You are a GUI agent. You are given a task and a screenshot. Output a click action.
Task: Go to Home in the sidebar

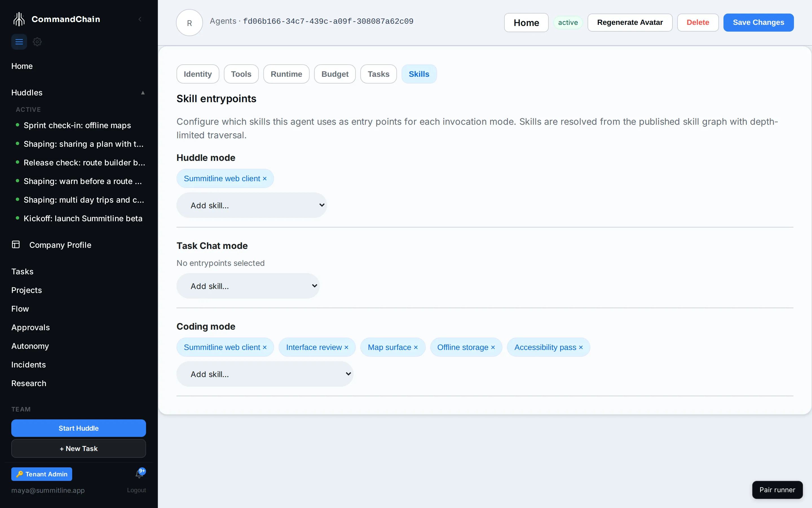(x=22, y=66)
